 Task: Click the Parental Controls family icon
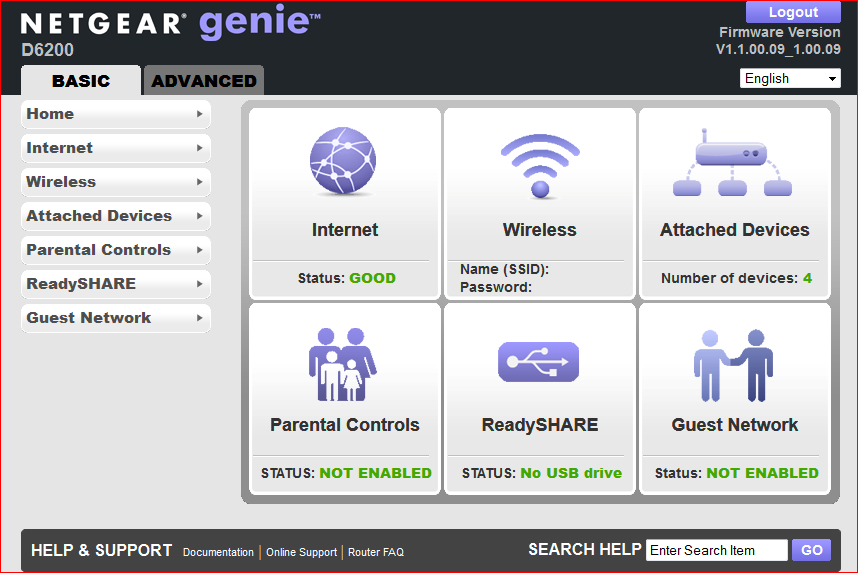[x=343, y=364]
